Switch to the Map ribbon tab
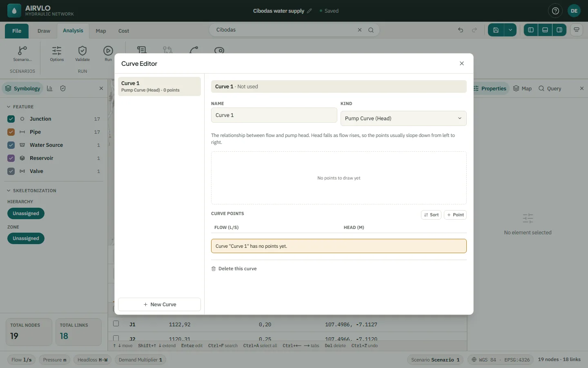 [x=101, y=31]
